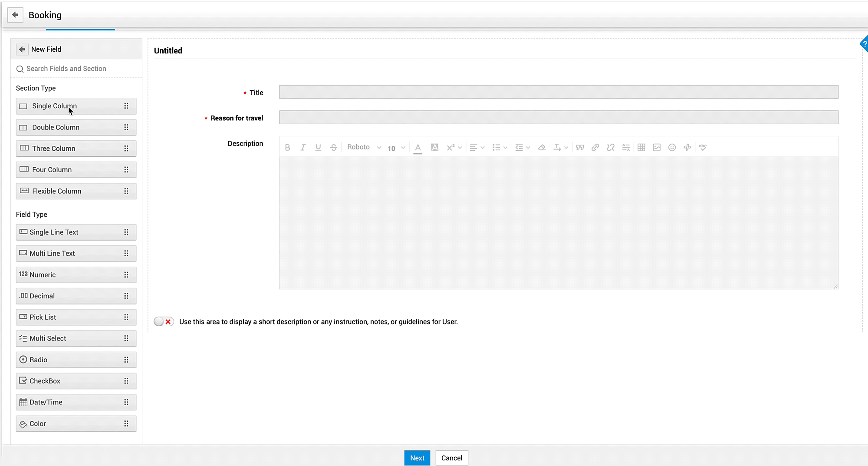The width and height of the screenshot is (868, 466).
Task: Insert an image in the description editor
Action: pyautogui.click(x=657, y=147)
